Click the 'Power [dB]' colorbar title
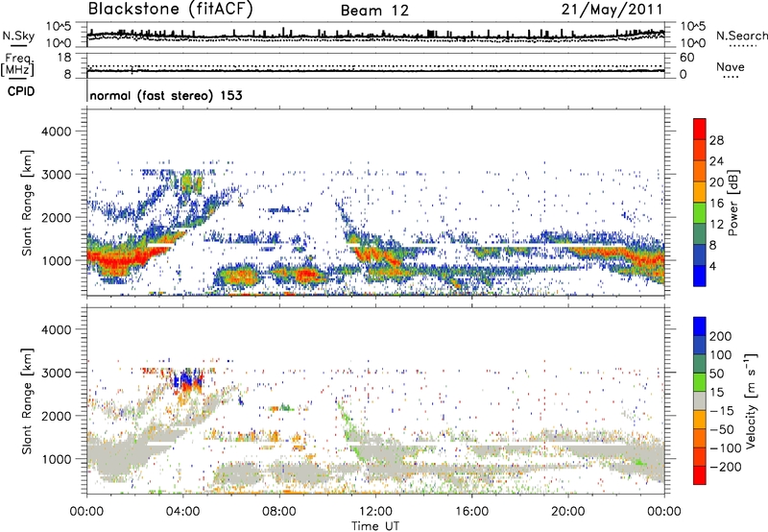Viewport: 768px width, 532px height. [x=732, y=203]
